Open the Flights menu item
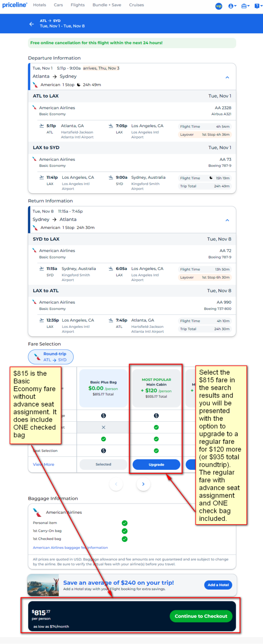Image resolution: width=263 pixels, height=644 pixels. pos(78,5)
